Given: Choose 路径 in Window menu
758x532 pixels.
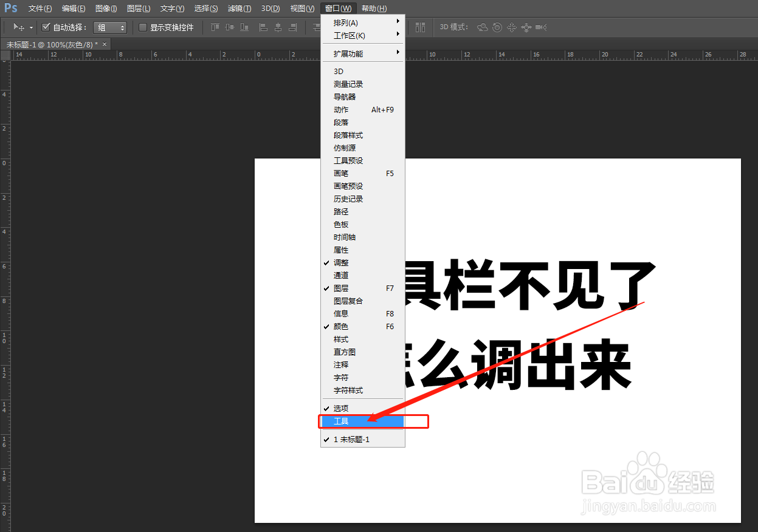Looking at the screenshot, I should (363, 212).
